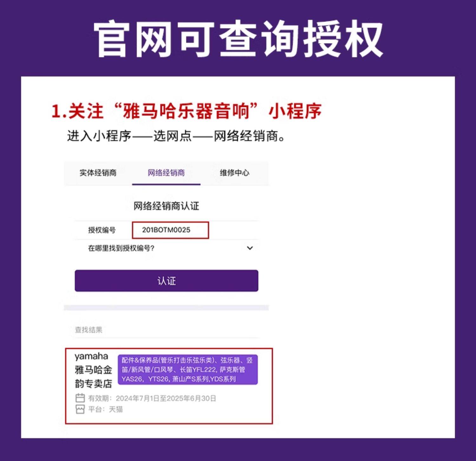Click the 查找结果 section label

click(x=89, y=330)
